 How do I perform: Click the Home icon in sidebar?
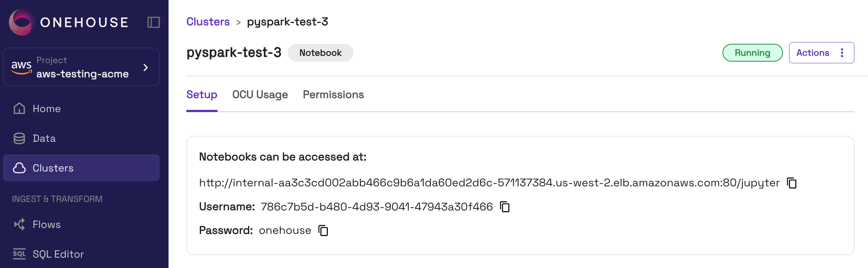[19, 108]
